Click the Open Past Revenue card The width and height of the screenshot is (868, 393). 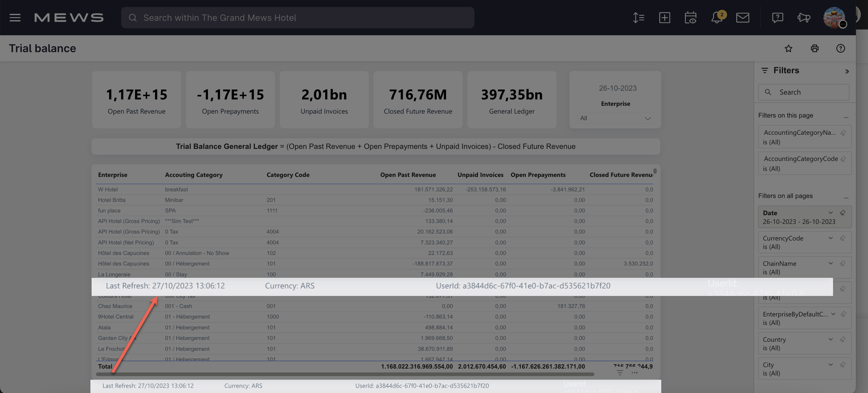coord(137,99)
